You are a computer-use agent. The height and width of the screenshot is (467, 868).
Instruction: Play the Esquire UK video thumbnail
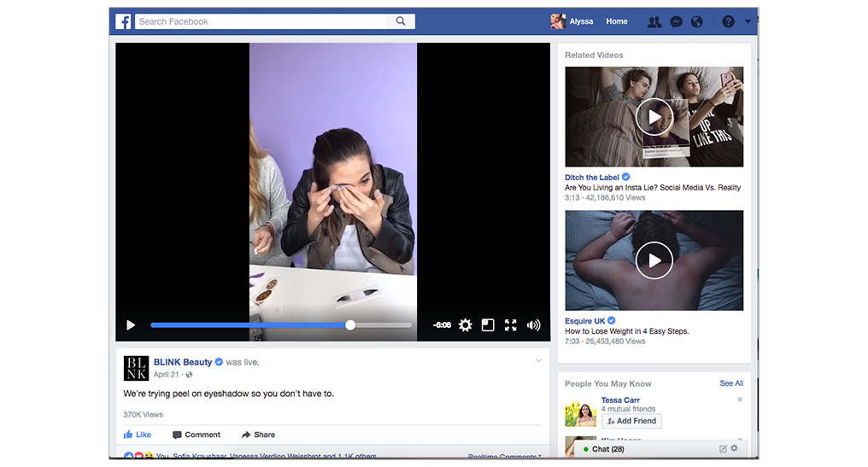tap(654, 260)
